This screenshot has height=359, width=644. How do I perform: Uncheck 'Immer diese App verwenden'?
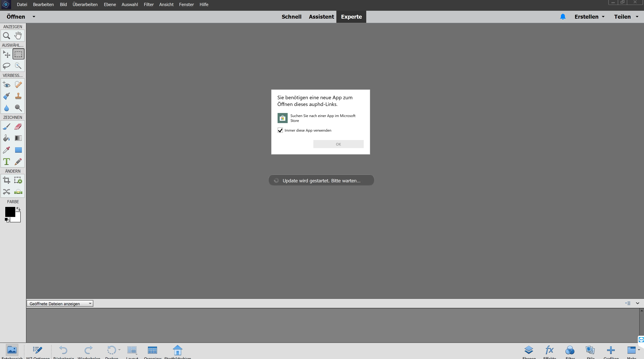click(280, 130)
